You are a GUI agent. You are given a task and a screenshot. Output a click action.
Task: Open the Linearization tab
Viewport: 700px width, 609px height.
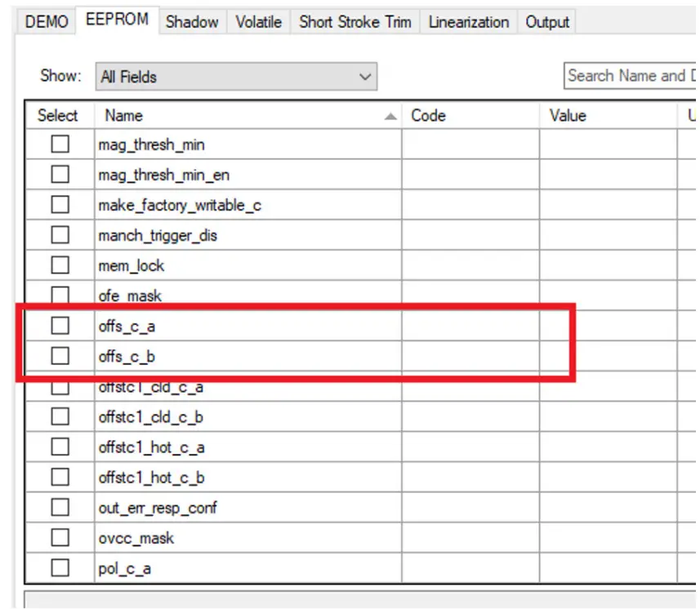pyautogui.click(x=468, y=21)
